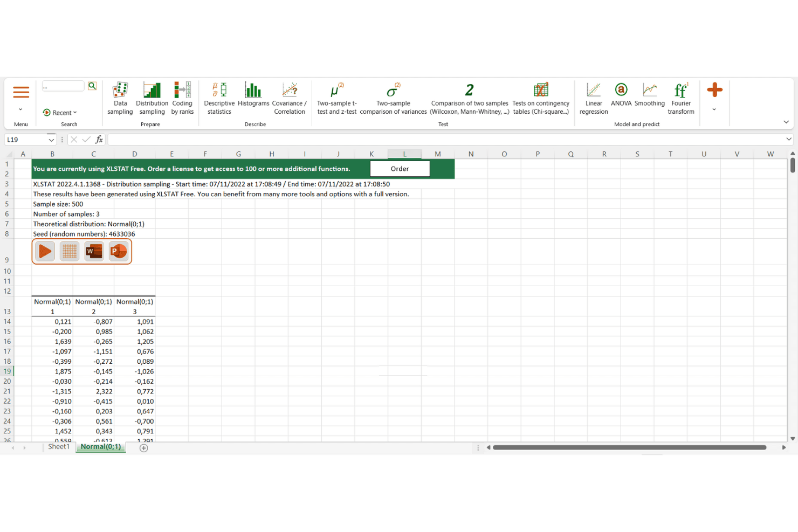Export results to PowerPoint icon
The width and height of the screenshot is (798, 532).
(119, 251)
